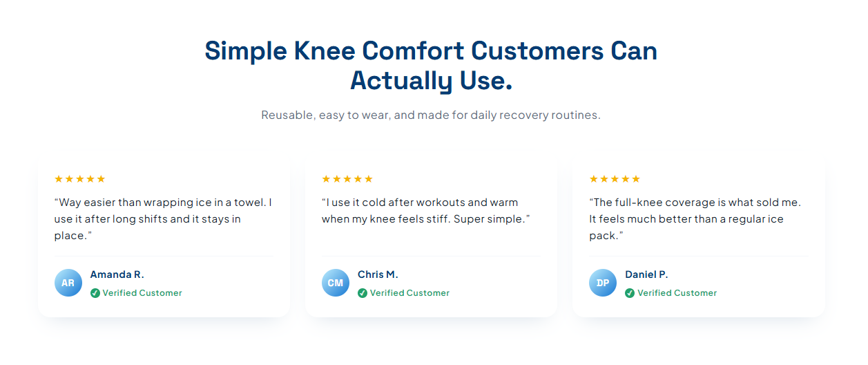This screenshot has width=868, height=365.
Task: Click the five-star rating in Amanda's review
Action: tap(80, 179)
